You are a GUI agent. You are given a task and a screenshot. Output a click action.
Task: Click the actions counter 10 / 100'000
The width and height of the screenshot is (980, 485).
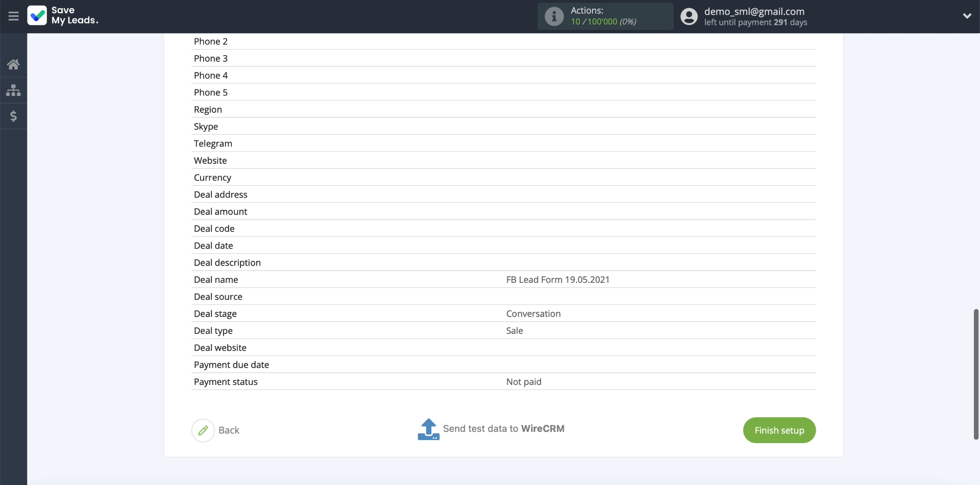[x=603, y=22]
